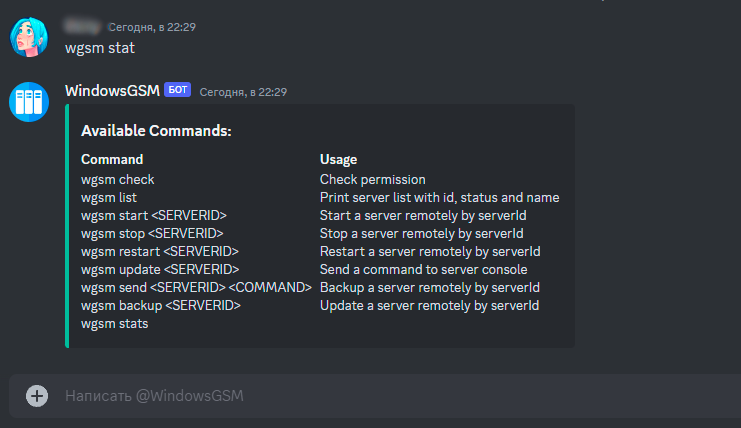
Task: Click the plus attachment button
Action: [x=37, y=396]
